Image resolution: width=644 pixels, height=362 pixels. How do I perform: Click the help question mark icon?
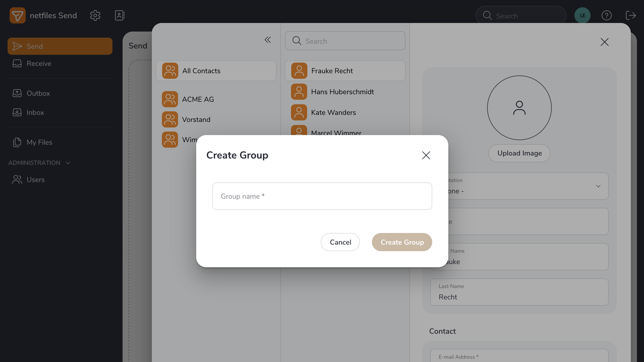(x=606, y=15)
